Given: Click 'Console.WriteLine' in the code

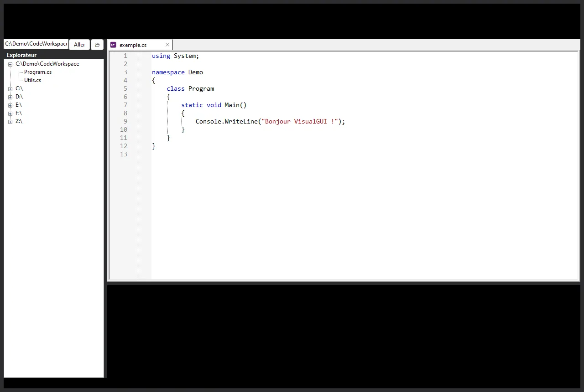Looking at the screenshot, I should coord(227,121).
